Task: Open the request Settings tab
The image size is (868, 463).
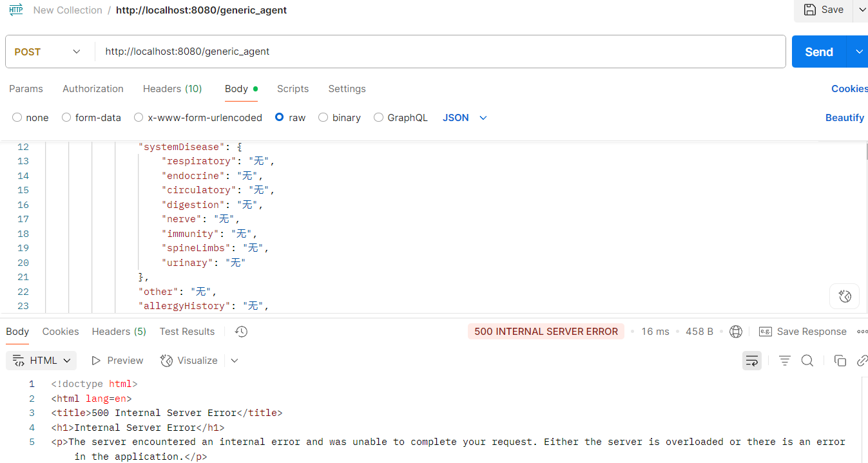Action: pos(347,89)
